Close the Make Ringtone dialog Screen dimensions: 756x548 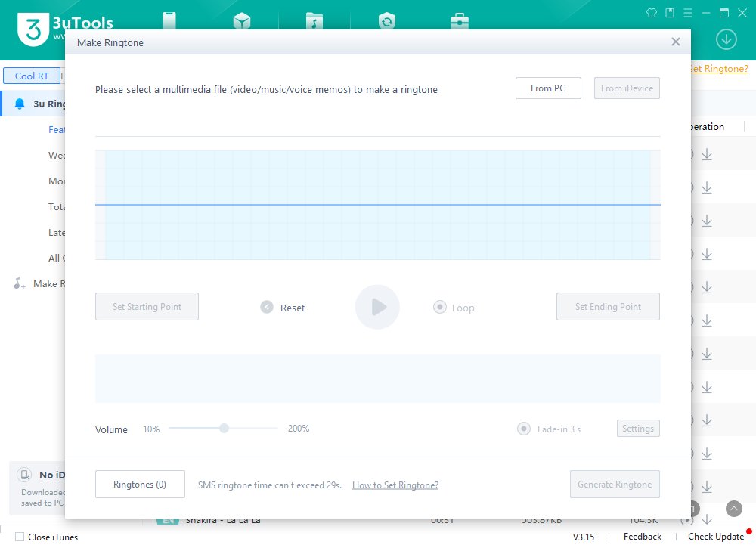[675, 42]
